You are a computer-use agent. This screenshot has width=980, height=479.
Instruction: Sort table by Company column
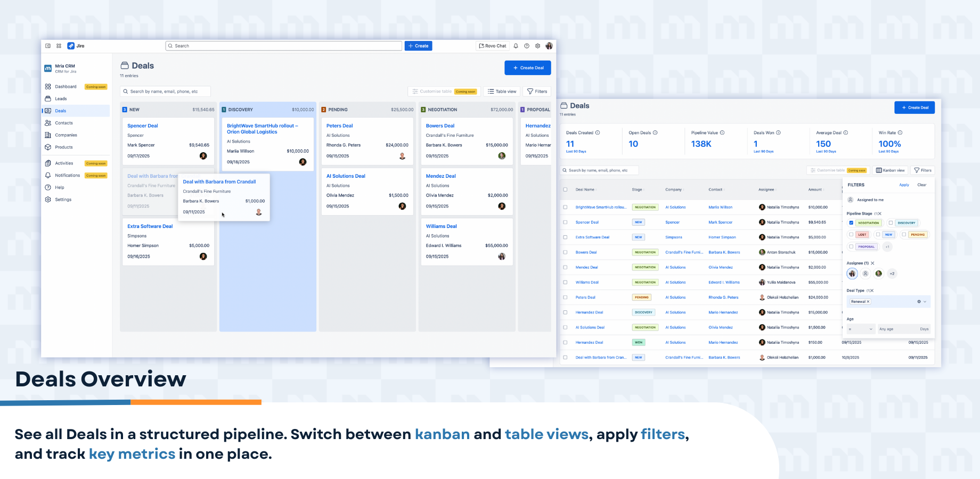click(x=674, y=189)
